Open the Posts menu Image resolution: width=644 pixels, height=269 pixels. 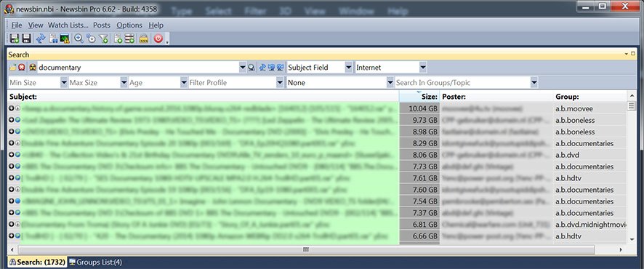click(x=102, y=25)
